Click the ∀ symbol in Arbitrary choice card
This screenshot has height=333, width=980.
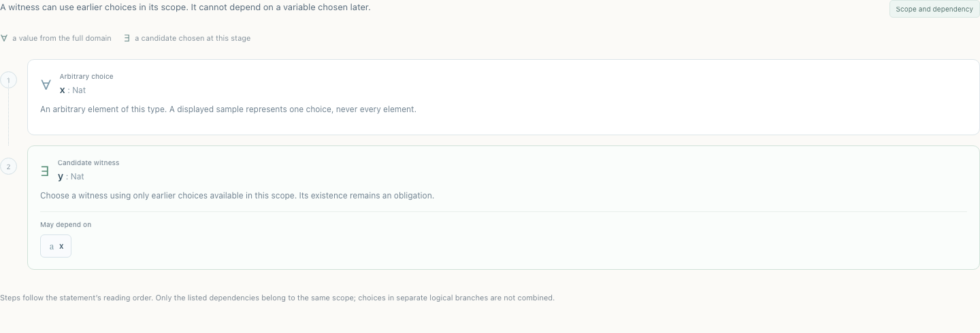tap(46, 84)
